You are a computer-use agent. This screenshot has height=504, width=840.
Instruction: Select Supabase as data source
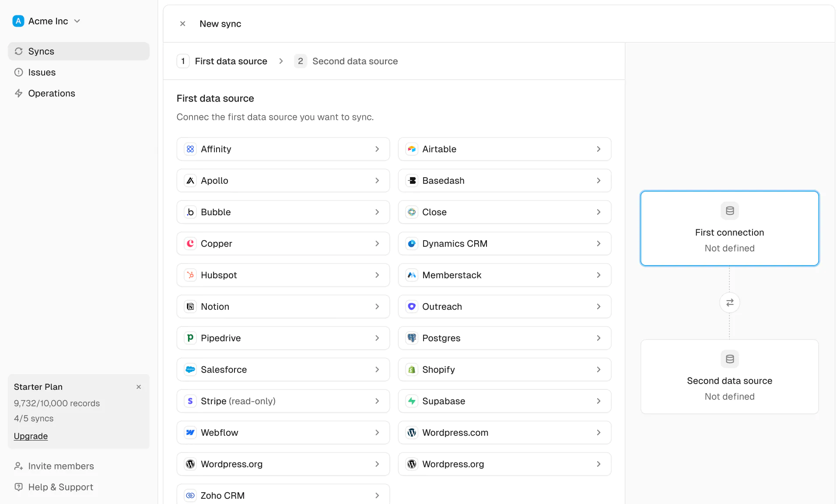click(504, 401)
